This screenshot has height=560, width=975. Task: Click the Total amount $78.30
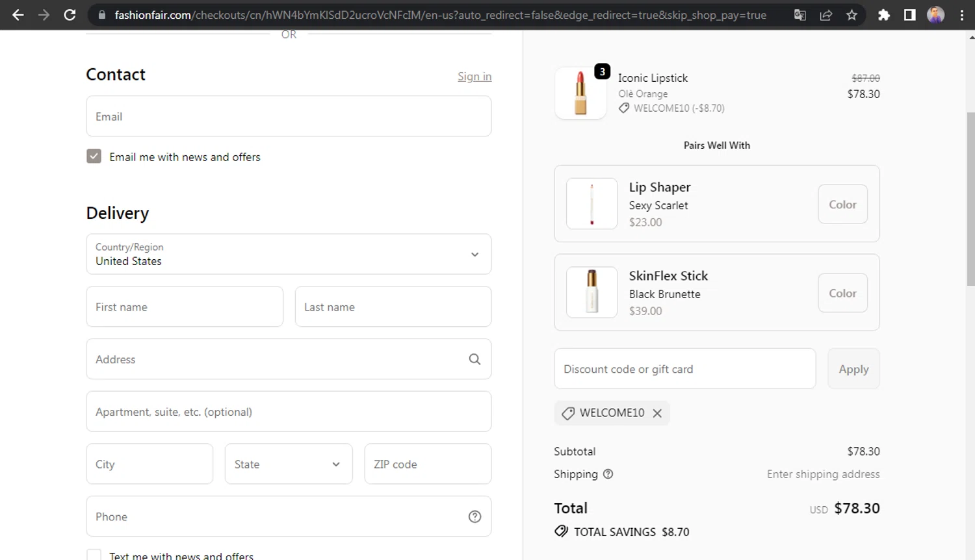[857, 508]
